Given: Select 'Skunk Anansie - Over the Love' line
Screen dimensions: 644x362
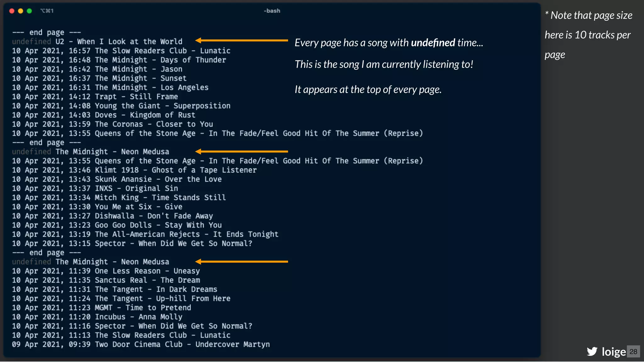Looking at the screenshot, I should (117, 179).
